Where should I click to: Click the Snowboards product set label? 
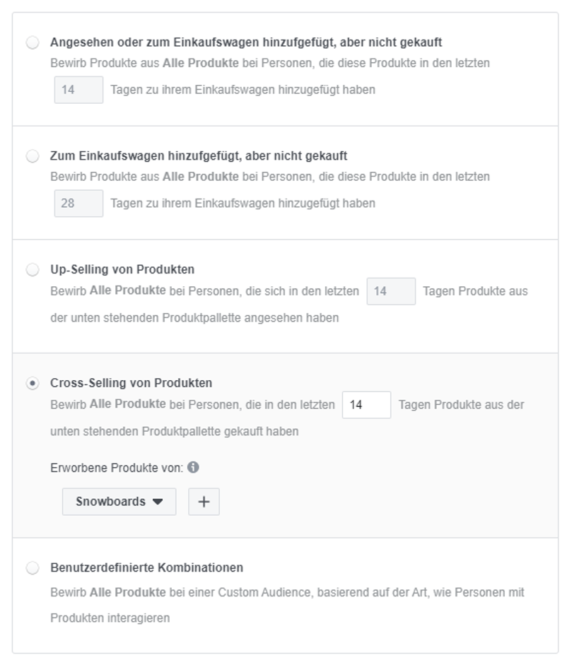pos(111,501)
